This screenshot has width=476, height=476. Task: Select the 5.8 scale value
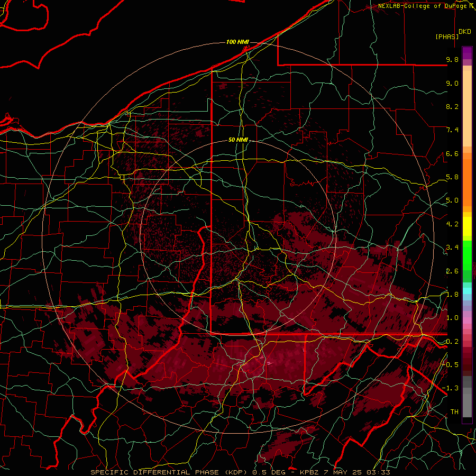(452, 177)
